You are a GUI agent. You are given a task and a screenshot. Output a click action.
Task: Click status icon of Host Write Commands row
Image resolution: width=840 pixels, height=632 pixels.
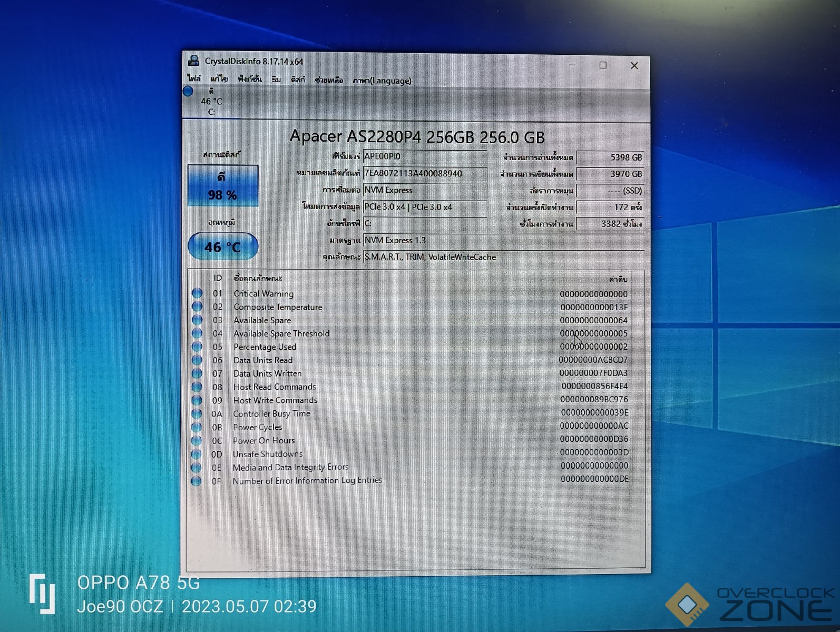(x=197, y=400)
